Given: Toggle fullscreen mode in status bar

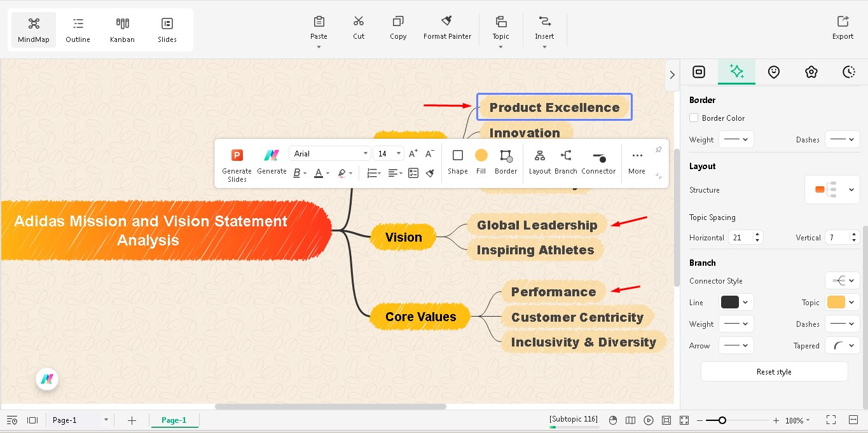Looking at the screenshot, I should pos(830,420).
